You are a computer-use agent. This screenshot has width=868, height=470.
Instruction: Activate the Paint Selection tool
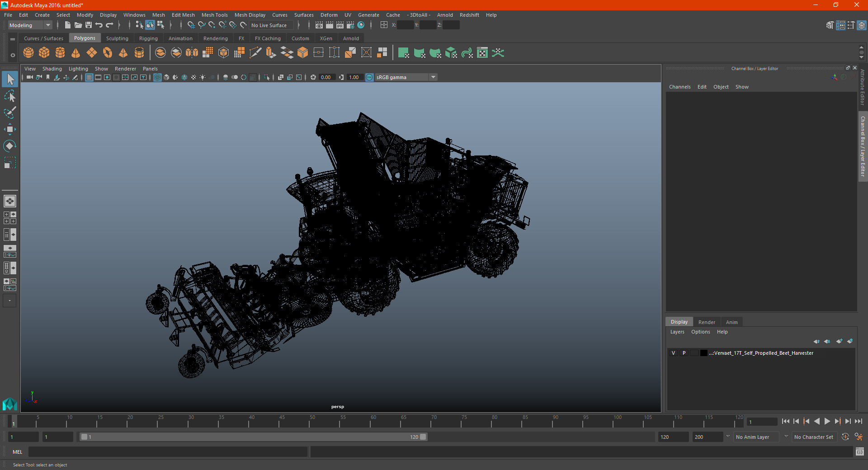(10, 113)
